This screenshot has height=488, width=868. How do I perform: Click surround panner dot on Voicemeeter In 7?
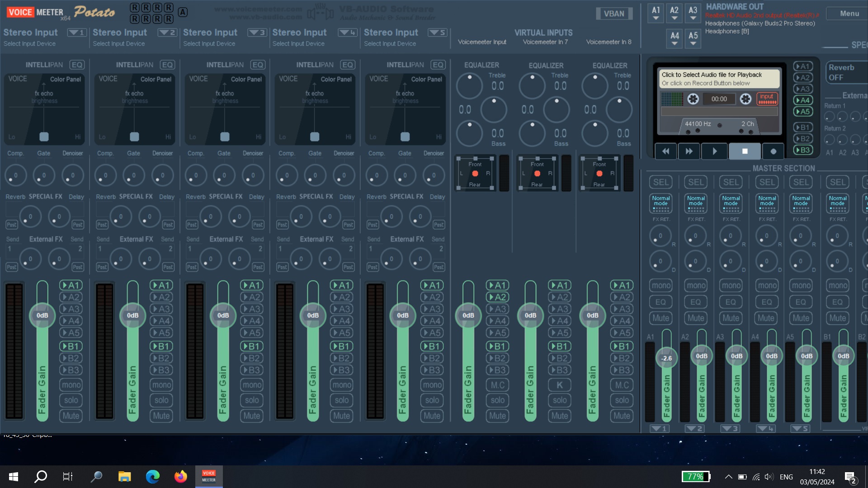pyautogui.click(x=537, y=174)
